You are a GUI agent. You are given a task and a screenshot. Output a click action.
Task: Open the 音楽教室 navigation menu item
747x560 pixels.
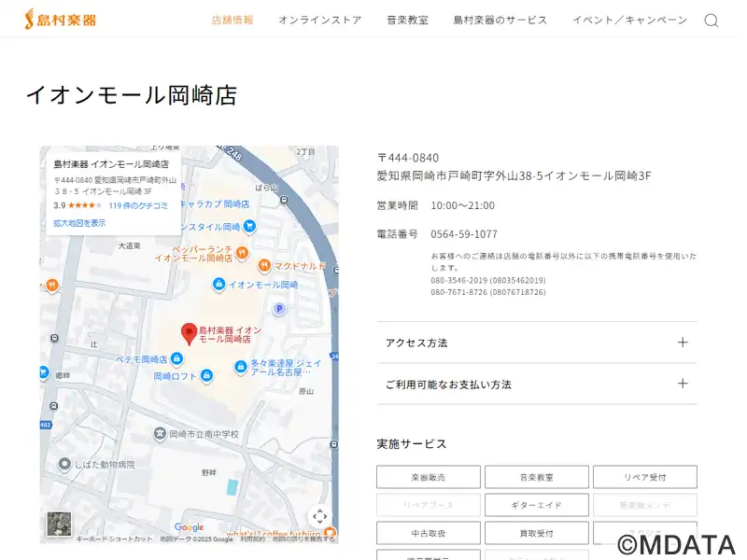407,21
